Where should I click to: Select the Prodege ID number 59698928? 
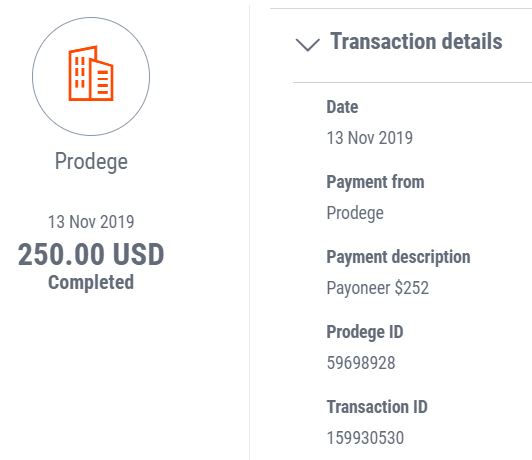pos(361,363)
